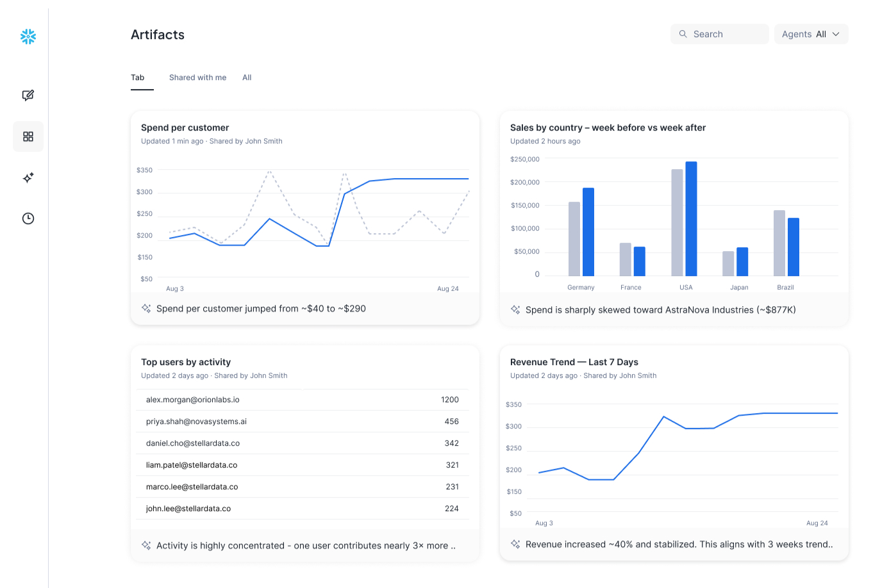Open the new chat compose icon
873x588 pixels.
[28, 95]
